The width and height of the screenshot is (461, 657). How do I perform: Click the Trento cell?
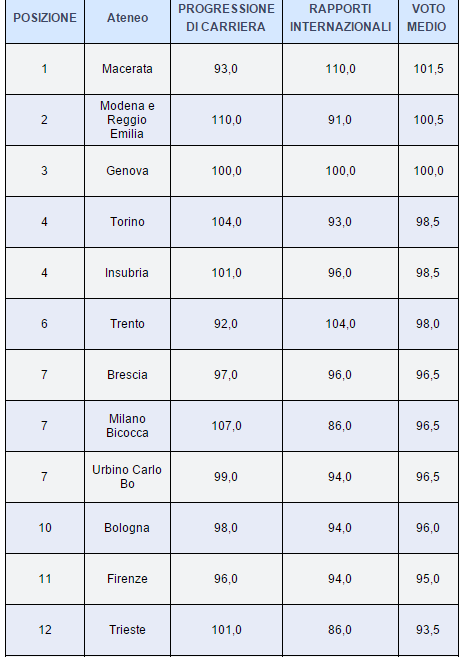coord(127,324)
